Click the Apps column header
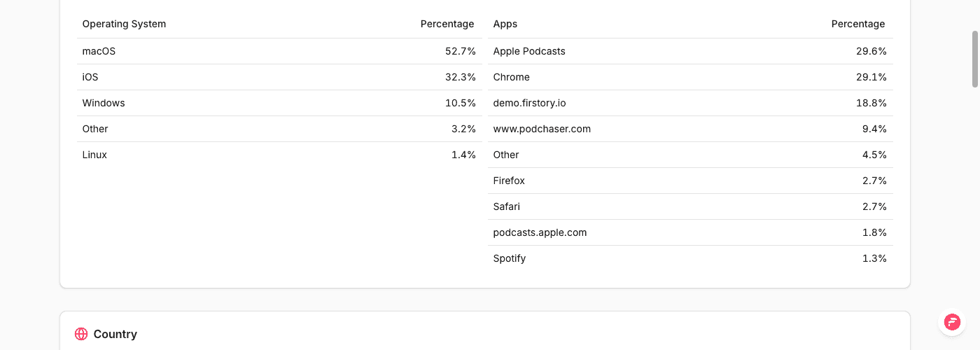This screenshot has width=980, height=350. coord(505,24)
